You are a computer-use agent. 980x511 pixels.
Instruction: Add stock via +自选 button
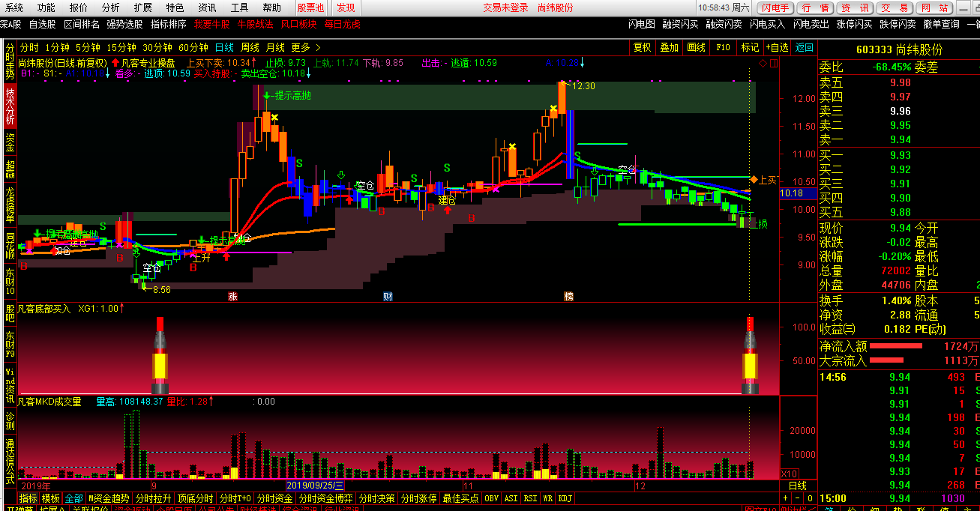(777, 47)
